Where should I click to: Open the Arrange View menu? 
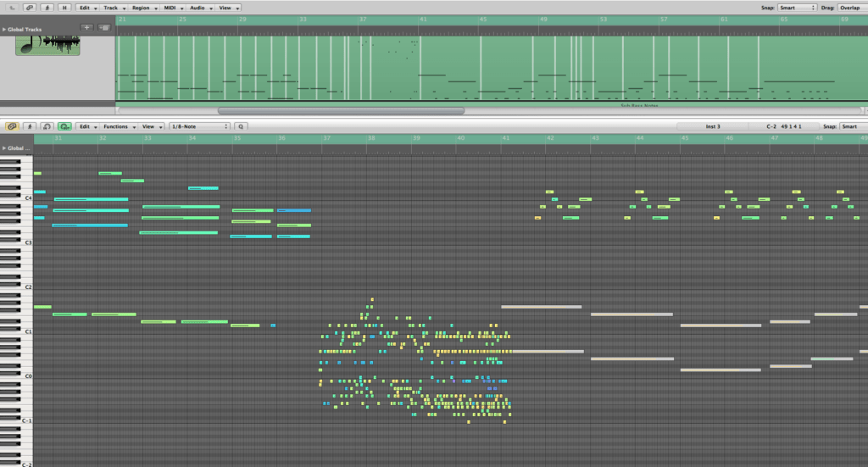(x=228, y=8)
